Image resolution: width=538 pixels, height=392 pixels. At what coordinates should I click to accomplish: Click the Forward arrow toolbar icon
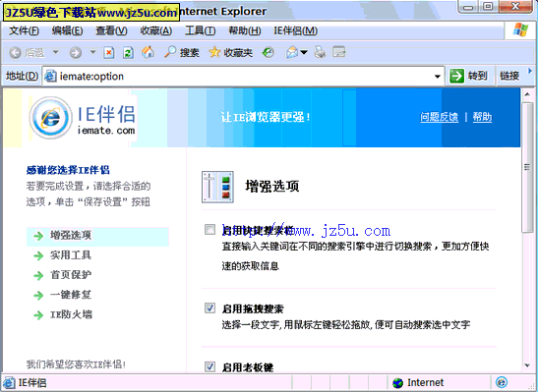pos(76,52)
